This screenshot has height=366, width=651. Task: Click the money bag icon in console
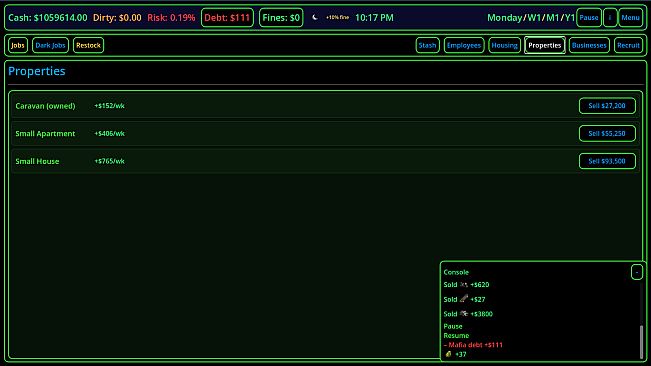(448, 354)
